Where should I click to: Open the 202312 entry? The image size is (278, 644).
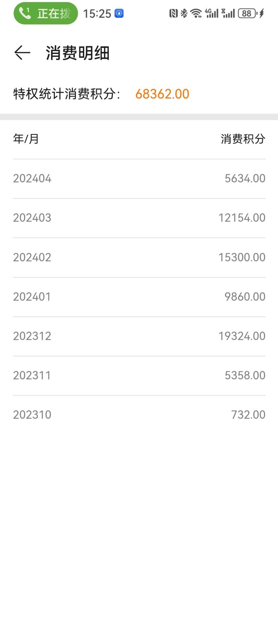[x=139, y=336]
